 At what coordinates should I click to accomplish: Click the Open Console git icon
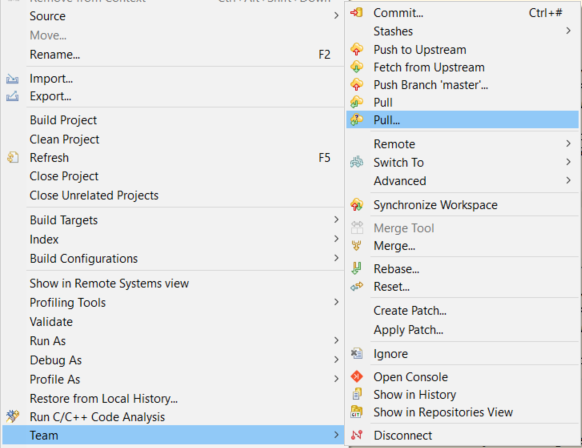tap(357, 376)
